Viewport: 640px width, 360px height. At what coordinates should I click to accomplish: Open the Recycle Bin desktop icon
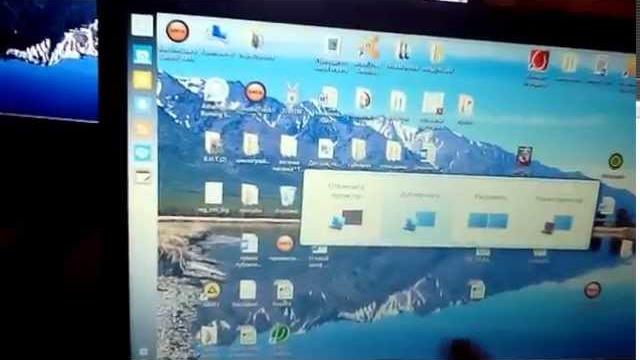[x=287, y=196]
